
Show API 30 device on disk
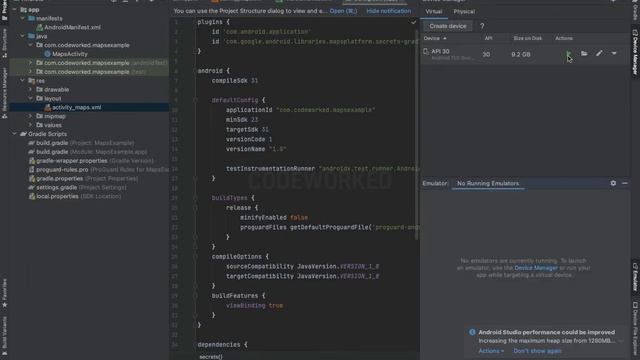click(584, 53)
